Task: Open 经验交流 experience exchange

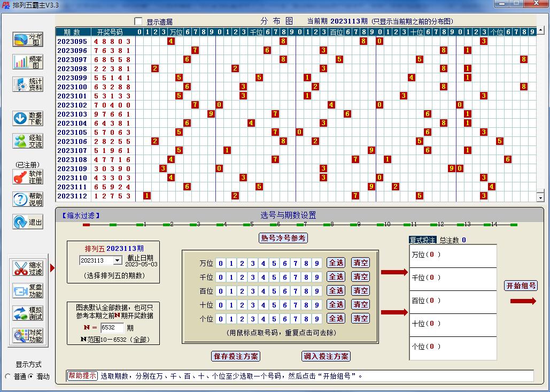Action: pyautogui.click(x=27, y=141)
